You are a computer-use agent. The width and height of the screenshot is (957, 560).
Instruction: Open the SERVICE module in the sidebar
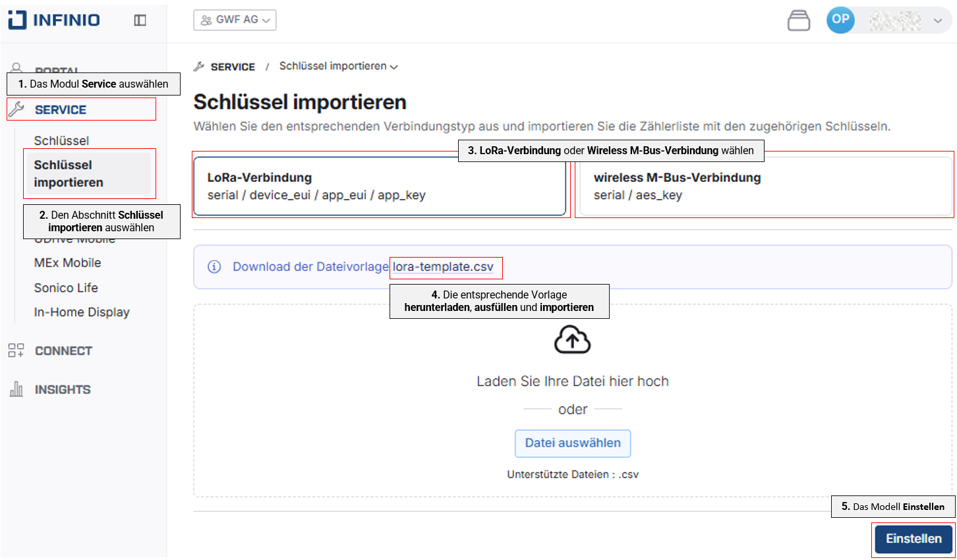point(61,110)
